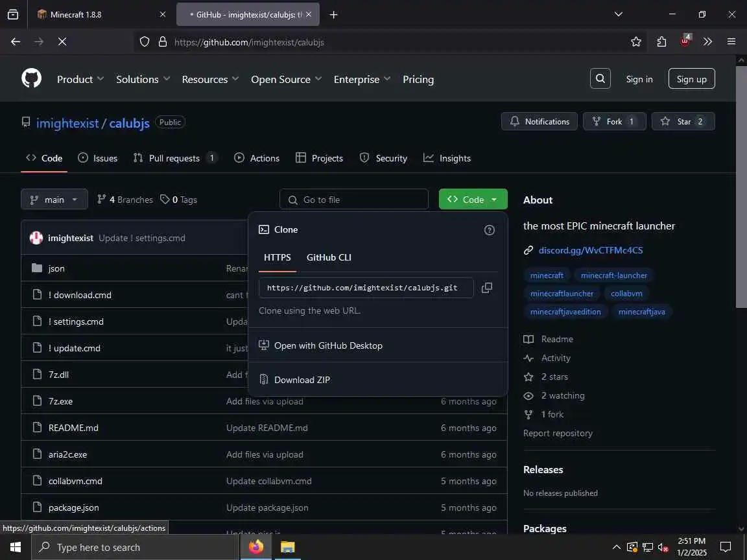747x560 pixels.
Task: Expand the Open Source dropdown
Action: pos(287,79)
